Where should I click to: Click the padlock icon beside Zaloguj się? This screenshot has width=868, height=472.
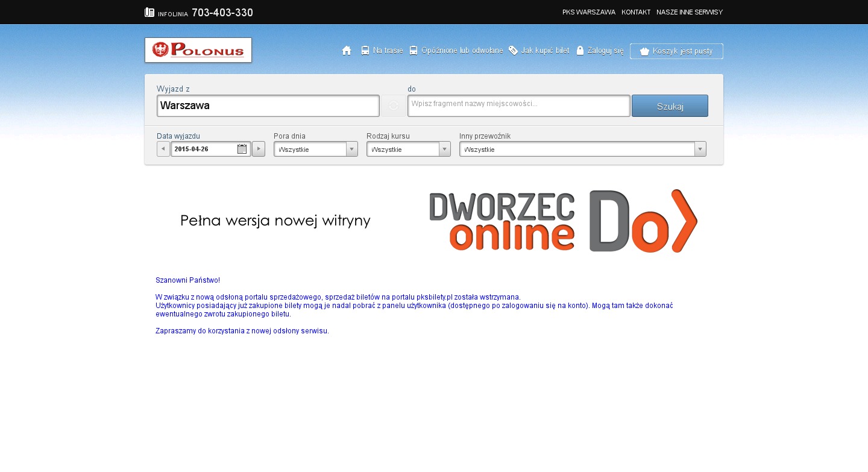click(580, 51)
